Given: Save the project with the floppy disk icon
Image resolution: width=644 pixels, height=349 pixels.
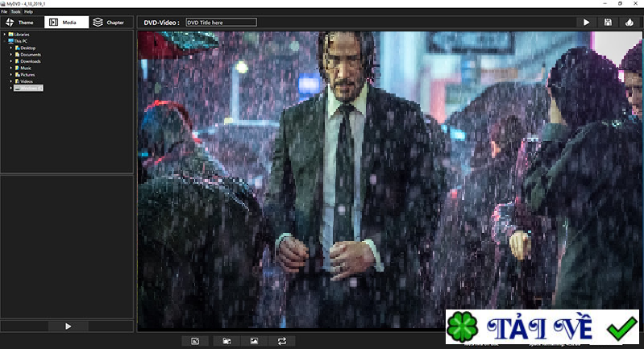Looking at the screenshot, I should pos(608,23).
